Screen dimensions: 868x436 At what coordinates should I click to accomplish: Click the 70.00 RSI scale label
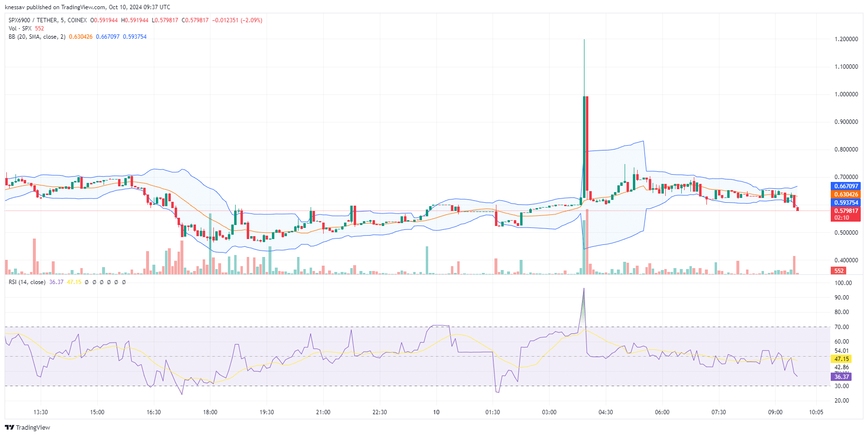coord(842,327)
